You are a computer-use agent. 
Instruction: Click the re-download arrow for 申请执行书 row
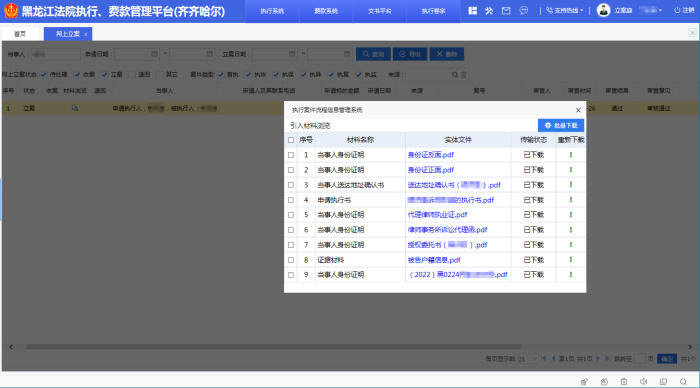[571, 200]
